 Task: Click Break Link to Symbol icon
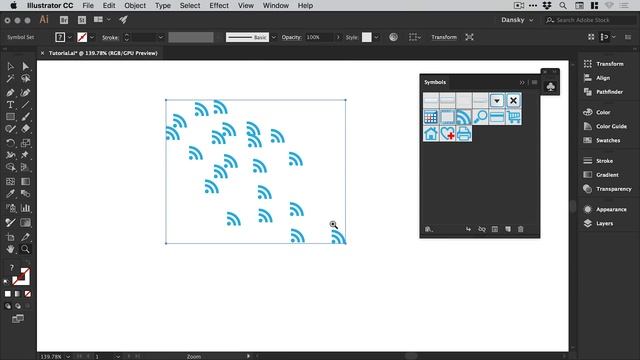point(482,229)
